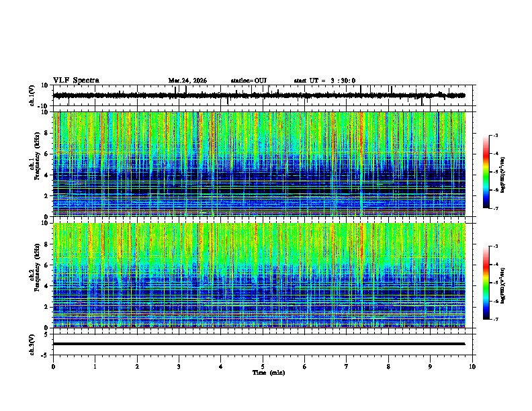Click the ch.1 spectrogram image
The width and height of the screenshot is (532, 411).
click(x=259, y=164)
